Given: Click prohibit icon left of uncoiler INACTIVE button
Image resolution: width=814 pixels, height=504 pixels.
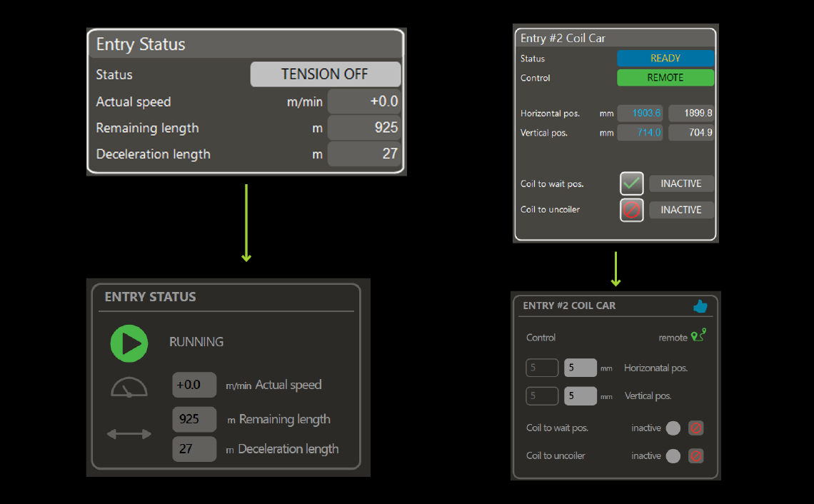Looking at the screenshot, I should tap(632, 210).
